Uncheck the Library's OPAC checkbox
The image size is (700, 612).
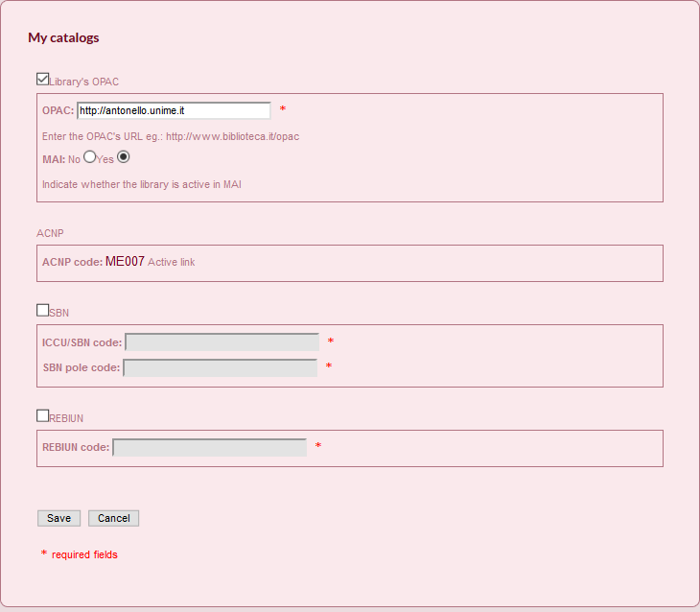click(x=43, y=79)
